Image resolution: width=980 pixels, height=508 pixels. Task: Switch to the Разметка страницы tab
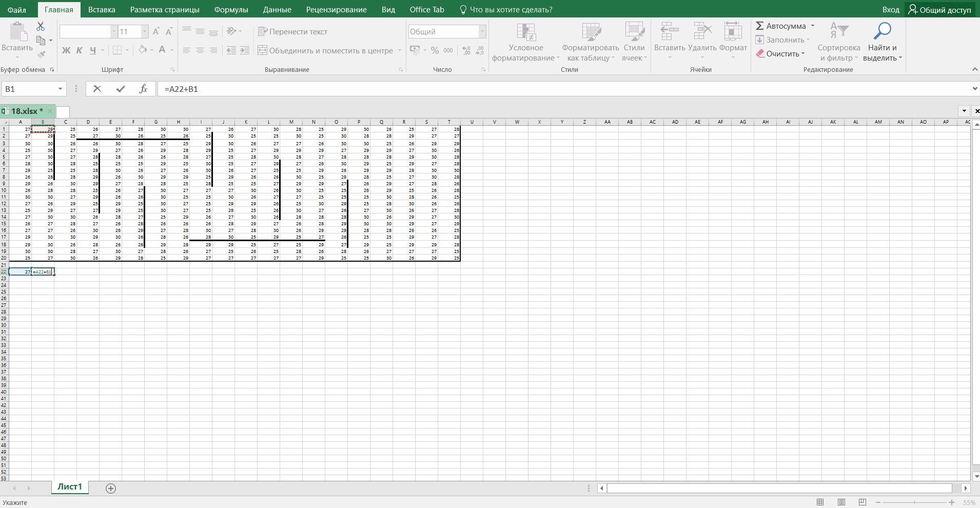pos(165,9)
